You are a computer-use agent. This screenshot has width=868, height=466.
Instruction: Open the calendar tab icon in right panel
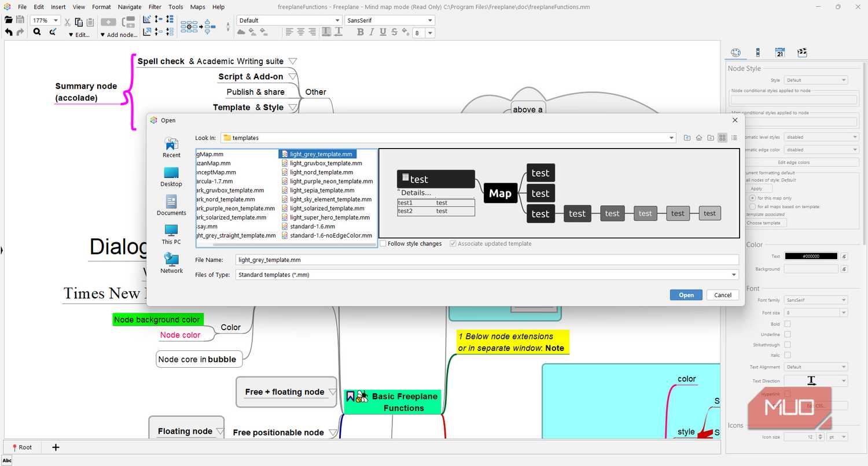779,53
